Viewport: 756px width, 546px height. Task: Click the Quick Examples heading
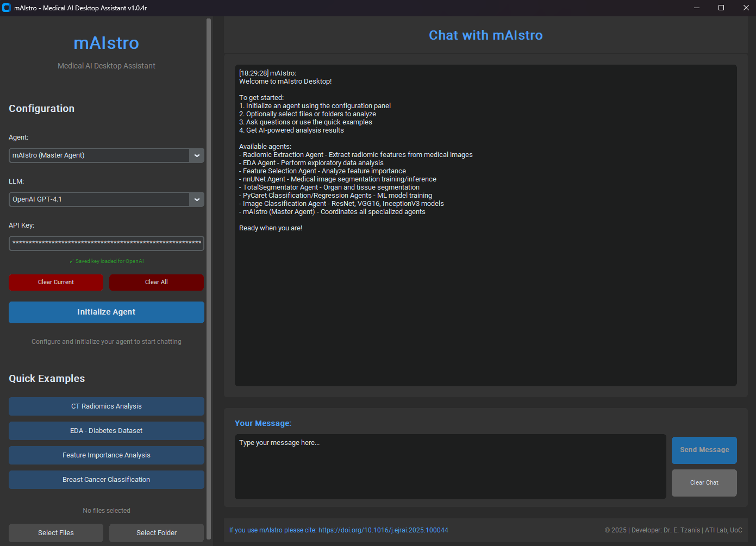tap(47, 379)
